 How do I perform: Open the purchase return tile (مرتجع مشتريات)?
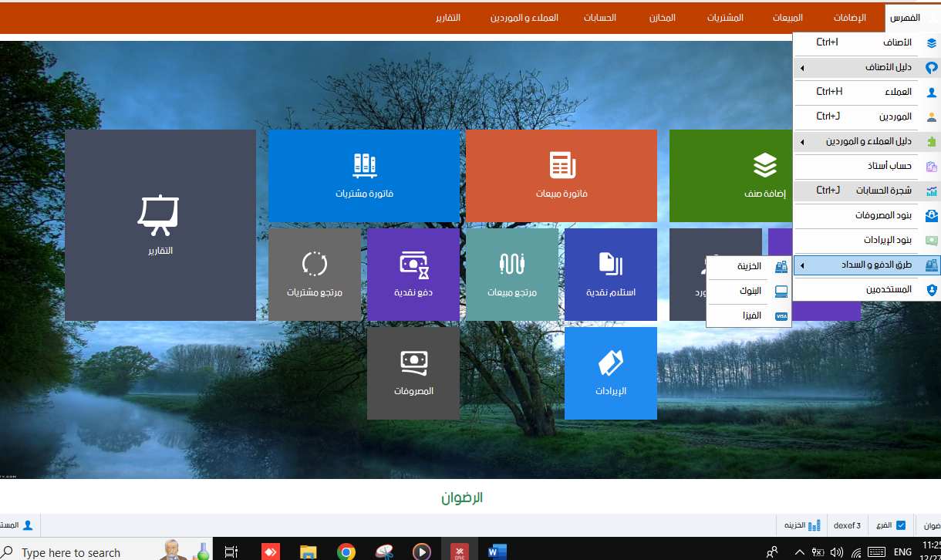[x=314, y=274]
